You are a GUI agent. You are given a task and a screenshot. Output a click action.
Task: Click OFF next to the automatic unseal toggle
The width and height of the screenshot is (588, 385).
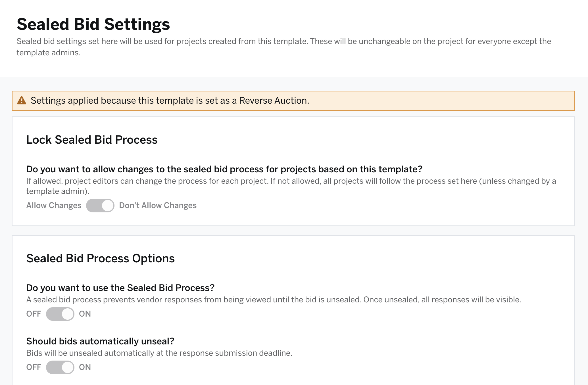coord(34,367)
